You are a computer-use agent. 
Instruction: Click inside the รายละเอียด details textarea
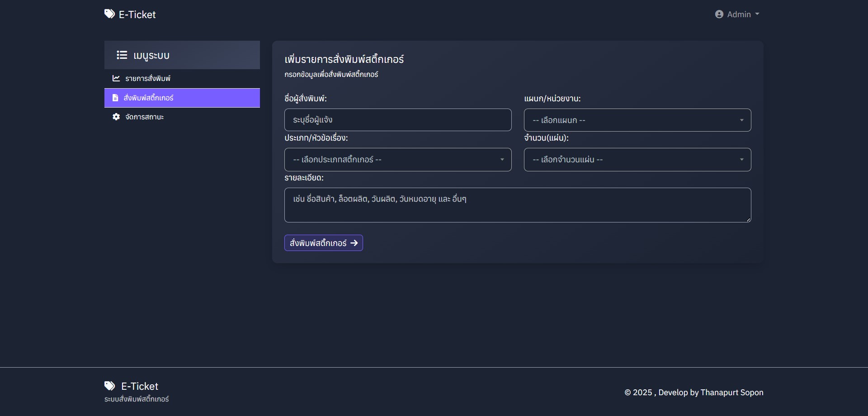(518, 205)
